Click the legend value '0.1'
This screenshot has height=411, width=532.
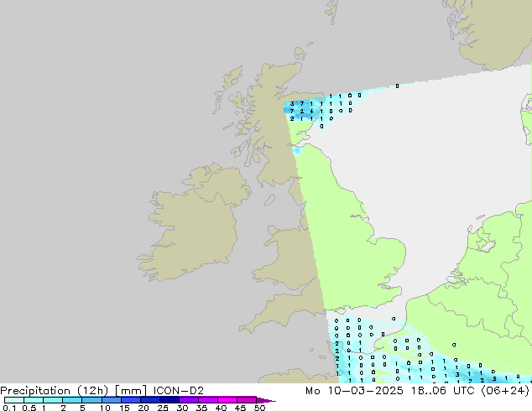[9, 408]
